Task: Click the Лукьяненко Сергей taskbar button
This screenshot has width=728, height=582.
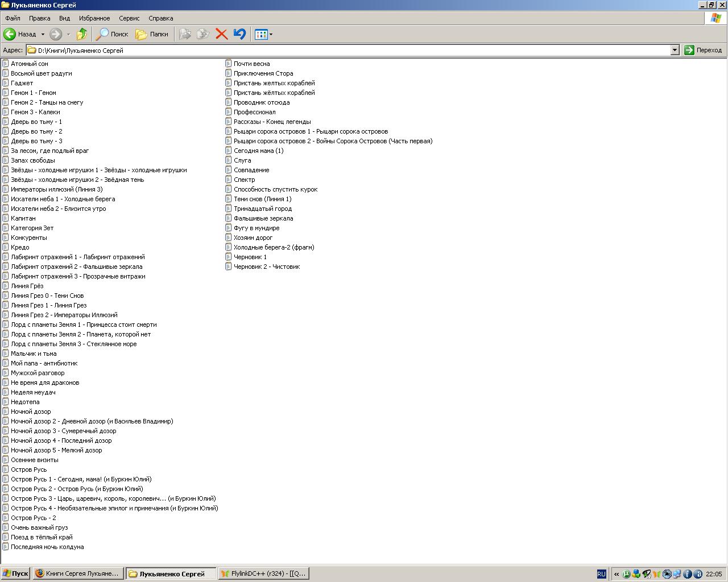Action: (171, 573)
